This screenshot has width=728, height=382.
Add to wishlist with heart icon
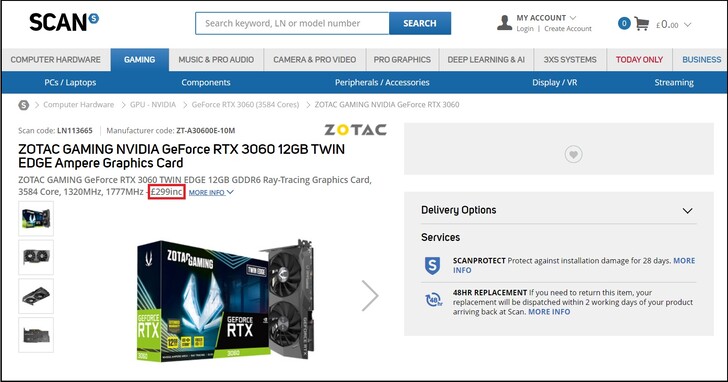[573, 155]
